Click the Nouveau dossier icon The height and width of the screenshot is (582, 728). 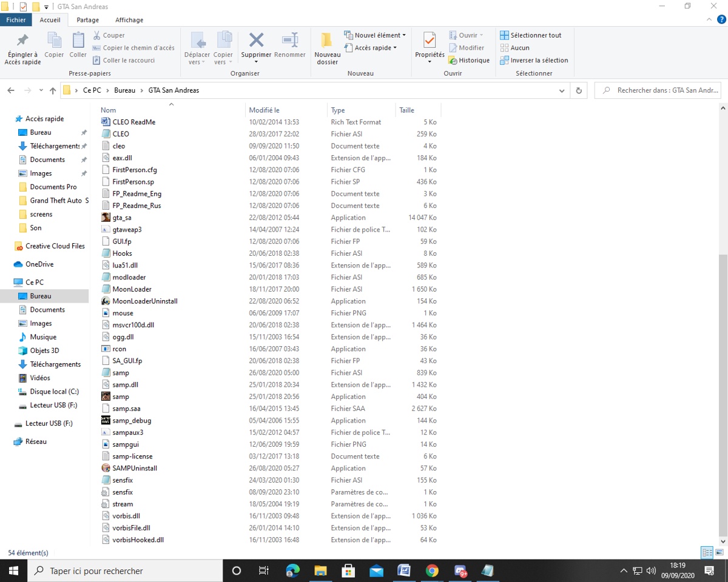point(327,41)
